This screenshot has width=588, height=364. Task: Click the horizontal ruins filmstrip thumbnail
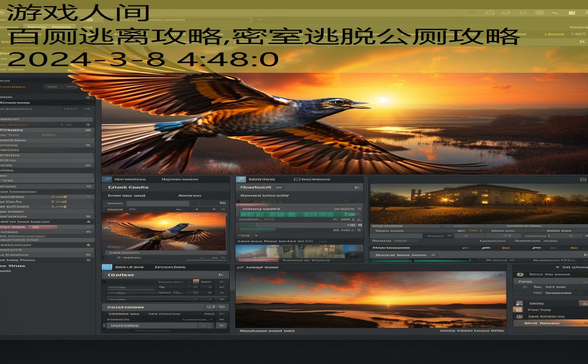pyautogui.click(x=299, y=251)
